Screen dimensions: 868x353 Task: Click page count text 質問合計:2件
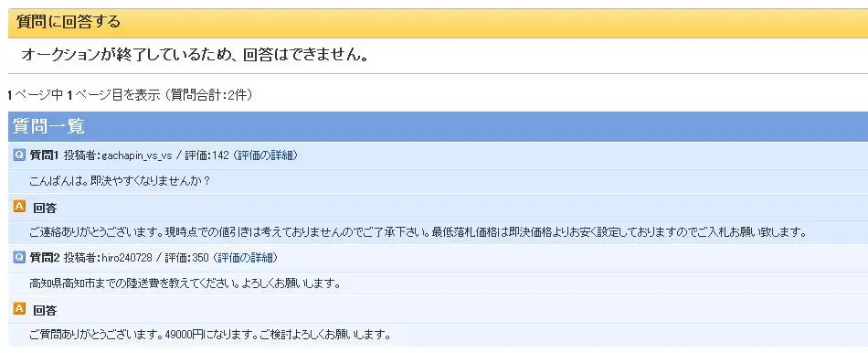coord(209,95)
